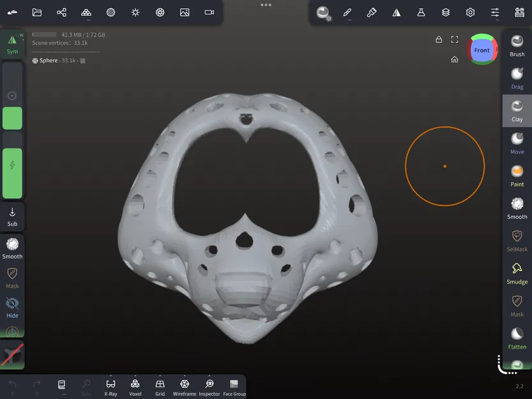Screen dimensions: 532x399
Task: Select the Move tool
Action: [517, 143]
